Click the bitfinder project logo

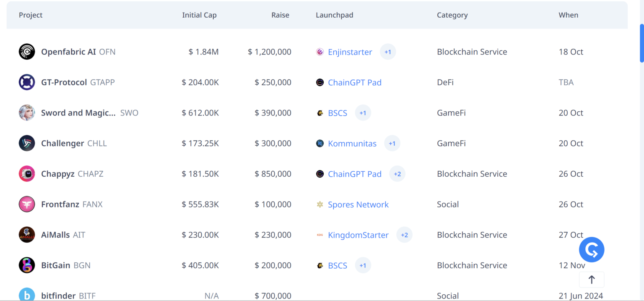tap(26, 295)
